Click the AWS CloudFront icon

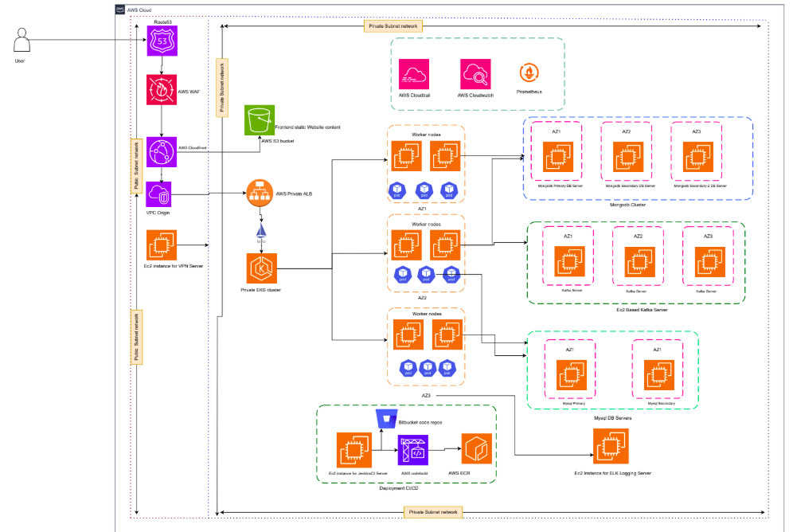click(162, 150)
